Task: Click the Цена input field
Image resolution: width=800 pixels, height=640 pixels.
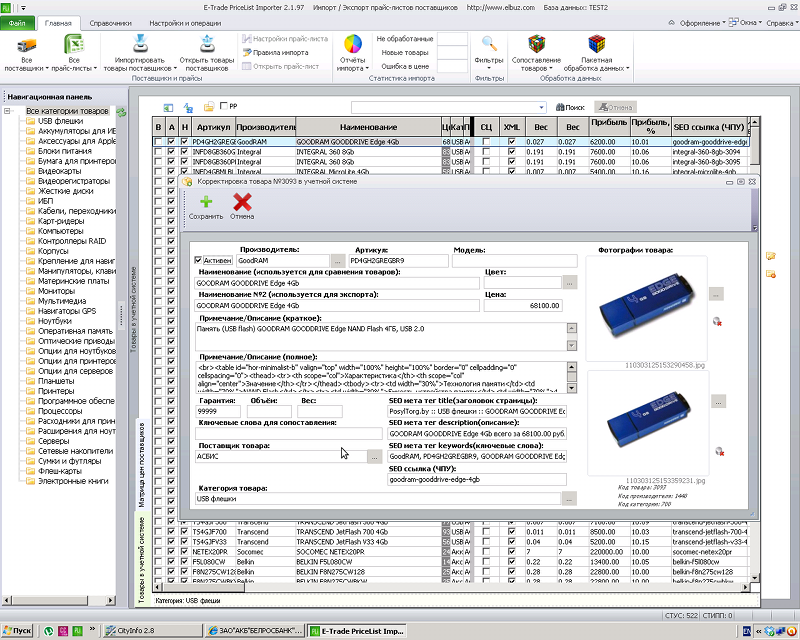Action: point(523,306)
